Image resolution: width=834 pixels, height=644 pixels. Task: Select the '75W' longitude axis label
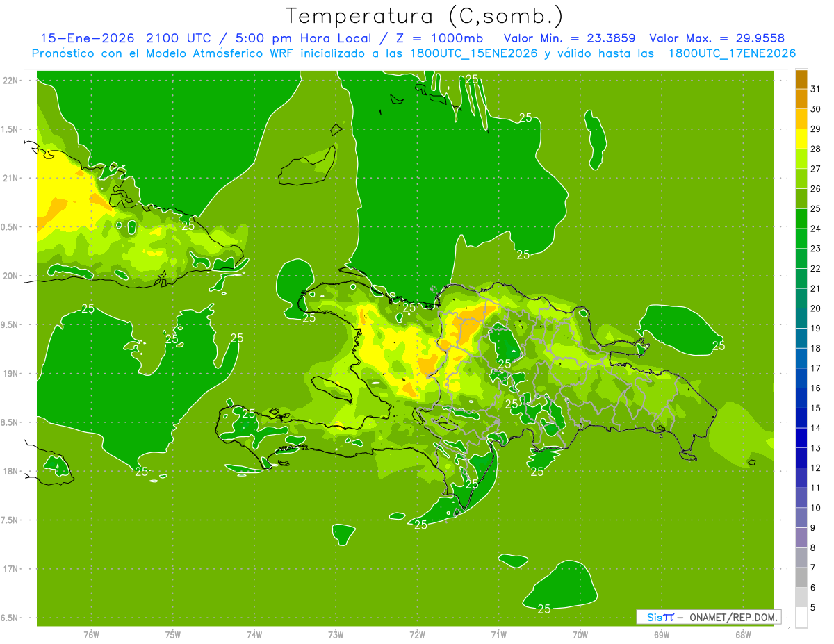tap(173, 634)
